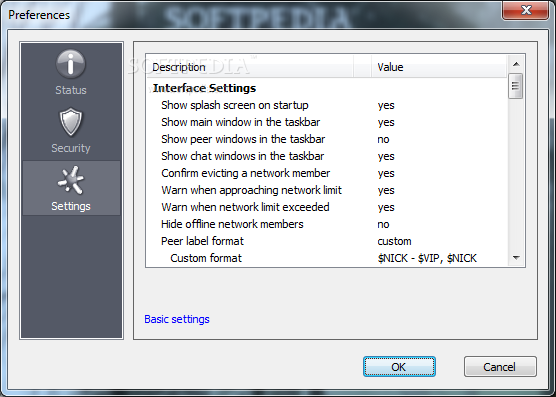Select 'Show main window in the taskbar' row
The height and width of the screenshot is (397, 556).
tap(326, 122)
